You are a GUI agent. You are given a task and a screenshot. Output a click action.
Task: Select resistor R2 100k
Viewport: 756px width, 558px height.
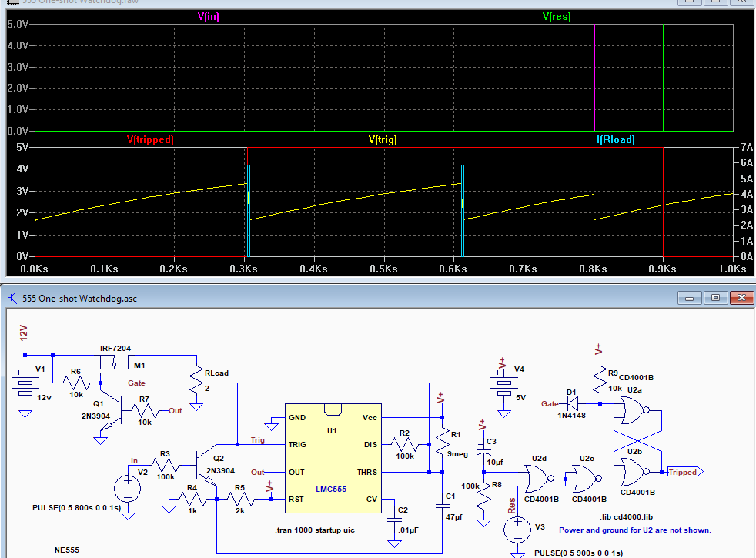point(404,444)
